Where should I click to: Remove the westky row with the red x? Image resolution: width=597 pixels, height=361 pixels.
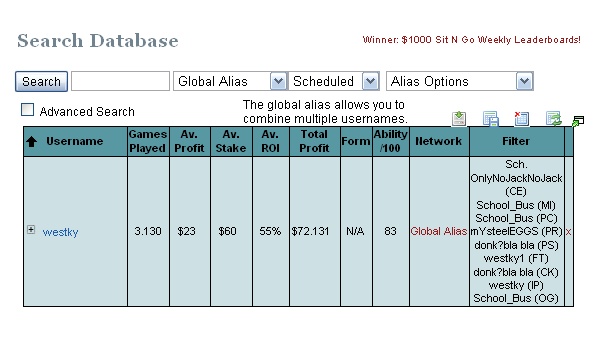click(568, 232)
